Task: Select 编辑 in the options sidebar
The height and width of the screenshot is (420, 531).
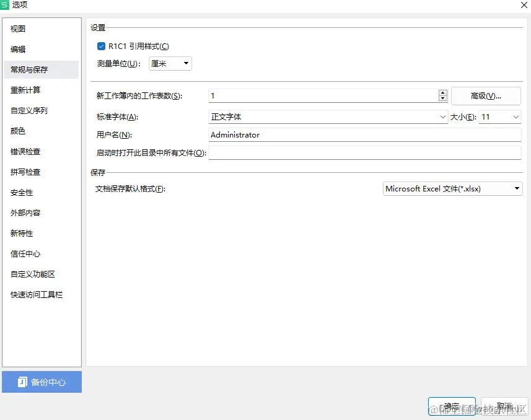Action: coord(42,49)
